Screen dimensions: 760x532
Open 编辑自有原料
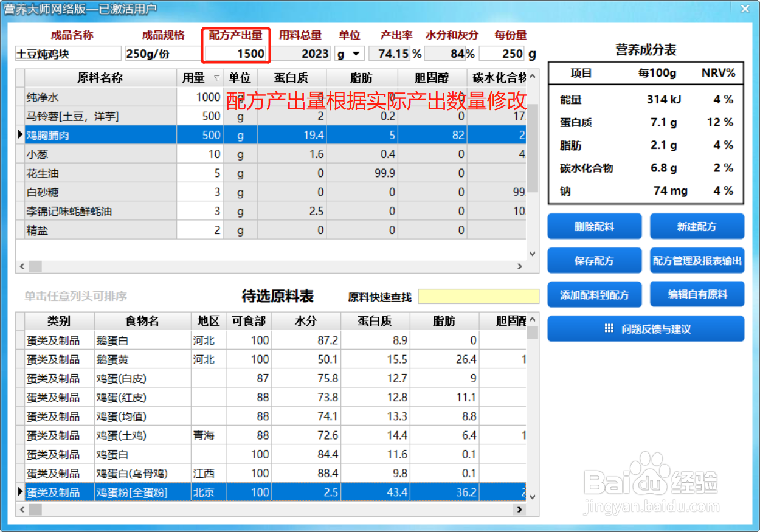[x=697, y=295]
